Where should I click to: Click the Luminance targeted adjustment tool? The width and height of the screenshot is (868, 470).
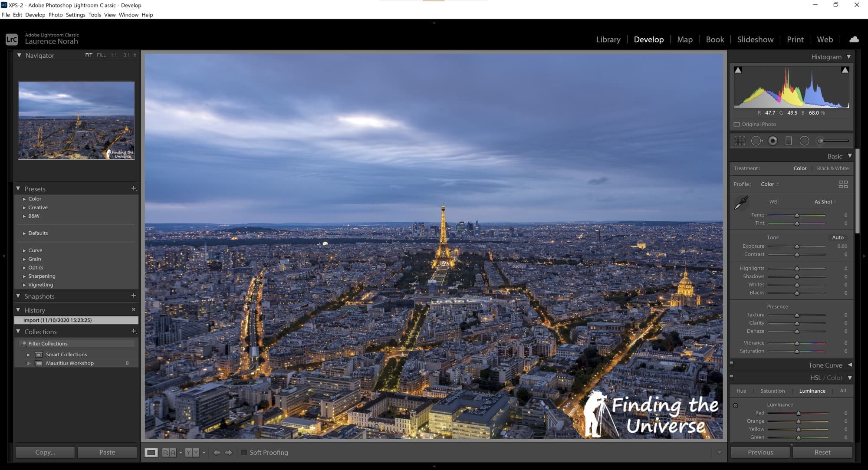[x=736, y=406]
